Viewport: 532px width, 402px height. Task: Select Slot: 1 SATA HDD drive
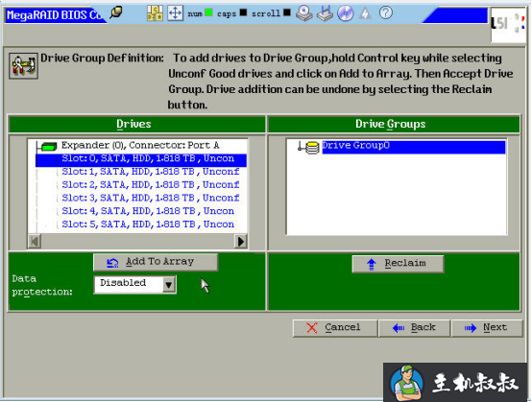(x=151, y=172)
